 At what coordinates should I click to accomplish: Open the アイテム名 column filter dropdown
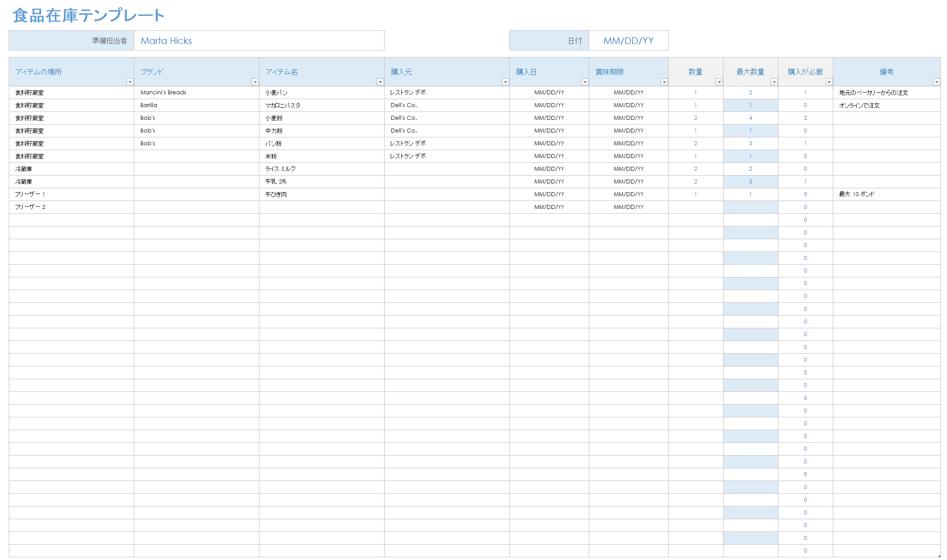point(380,82)
